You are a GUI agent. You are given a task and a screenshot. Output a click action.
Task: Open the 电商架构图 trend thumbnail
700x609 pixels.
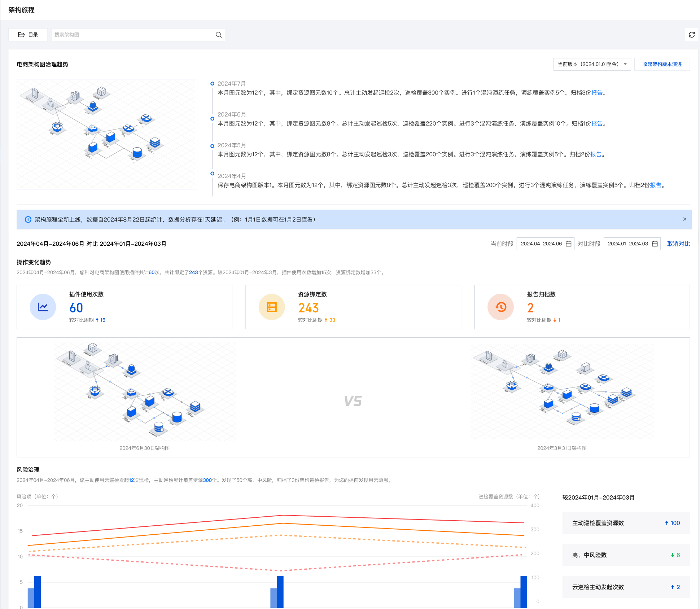click(x=107, y=134)
